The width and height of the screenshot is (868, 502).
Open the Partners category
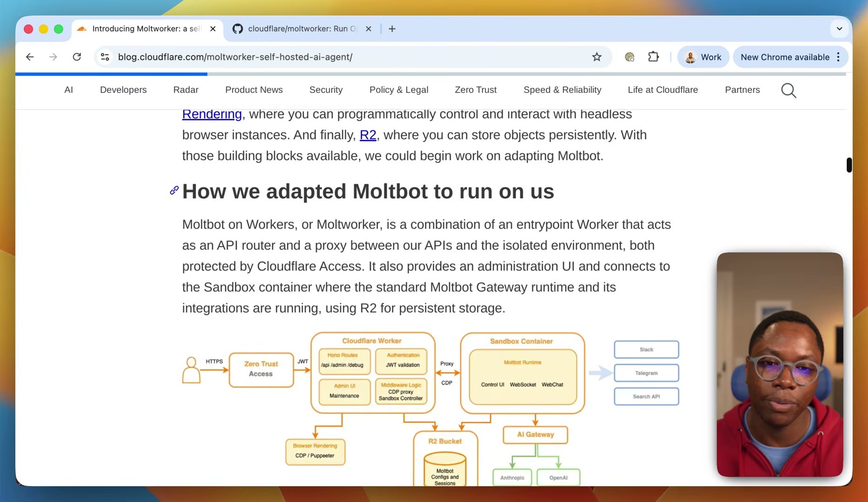point(742,90)
